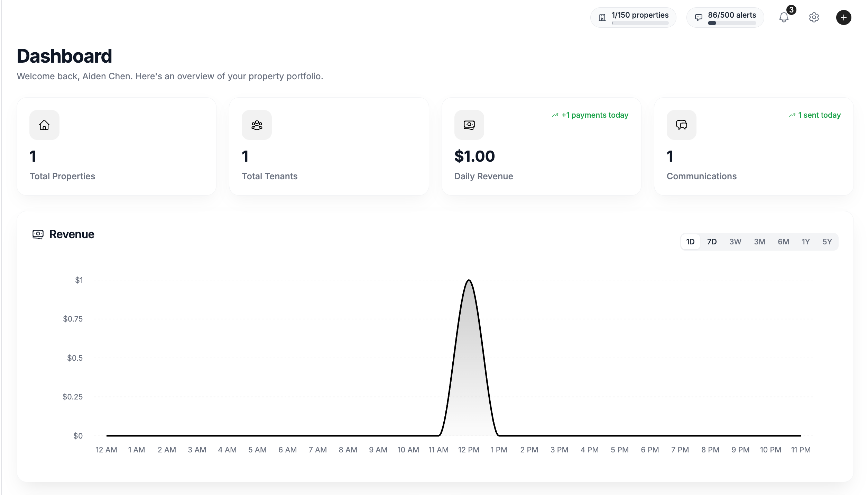Screen dimensions: 868x495
Task: Click the trend arrow beside payments today
Action: coord(555,115)
